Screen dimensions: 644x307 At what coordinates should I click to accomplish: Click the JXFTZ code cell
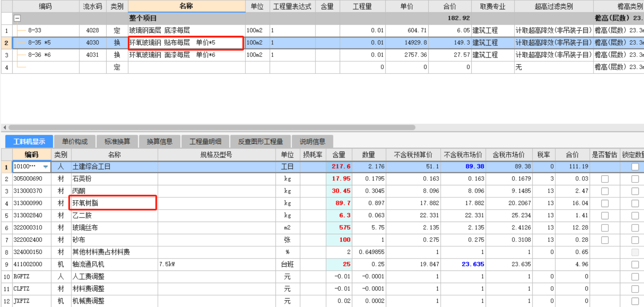click(x=32, y=301)
